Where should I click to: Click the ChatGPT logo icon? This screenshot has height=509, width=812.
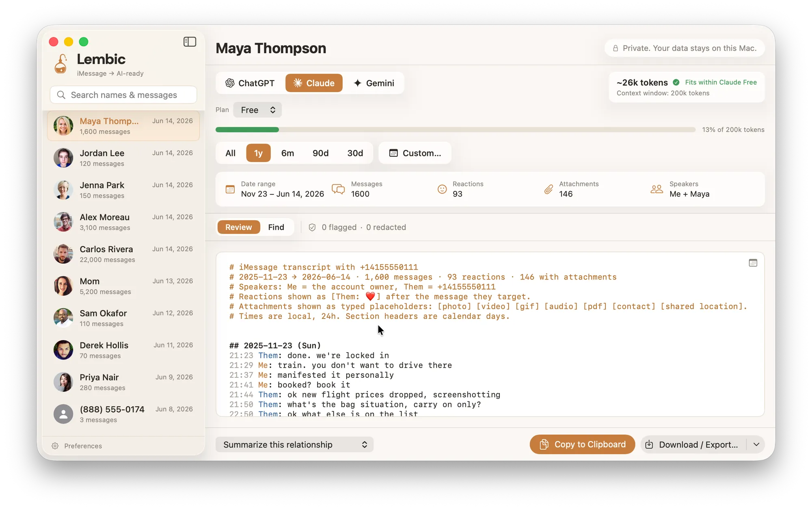pyautogui.click(x=230, y=83)
